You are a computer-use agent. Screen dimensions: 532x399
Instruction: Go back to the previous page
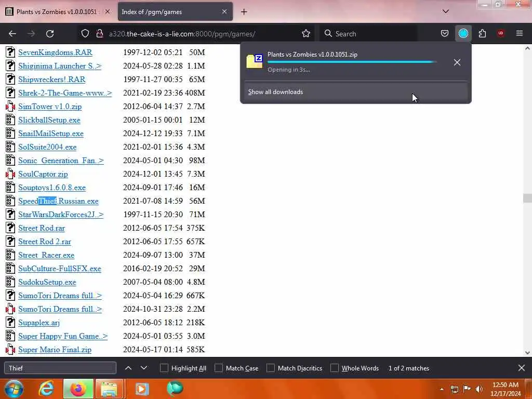click(12, 34)
